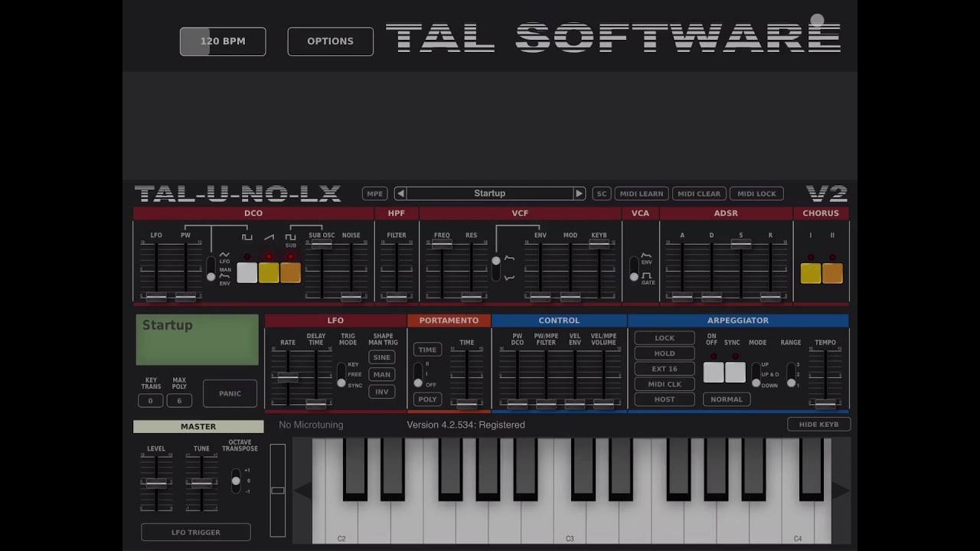Enable Chorus I button
980x551 pixels.
tap(811, 273)
